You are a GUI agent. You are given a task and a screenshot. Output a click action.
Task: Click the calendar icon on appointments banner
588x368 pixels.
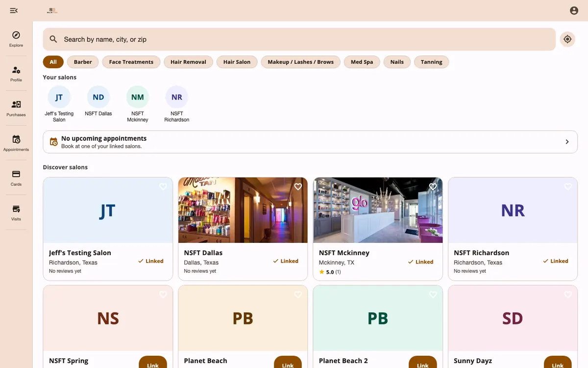click(54, 142)
